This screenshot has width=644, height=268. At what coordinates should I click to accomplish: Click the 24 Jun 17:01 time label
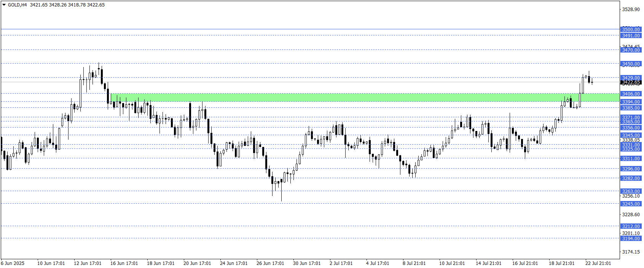234,263
